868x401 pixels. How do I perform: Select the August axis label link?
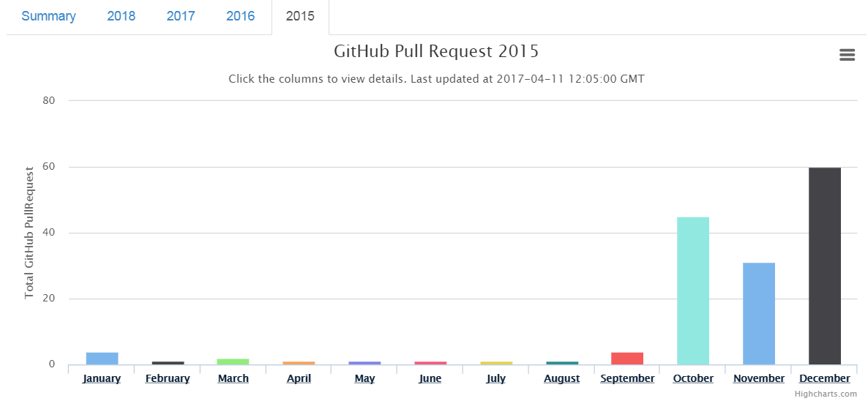[562, 379]
